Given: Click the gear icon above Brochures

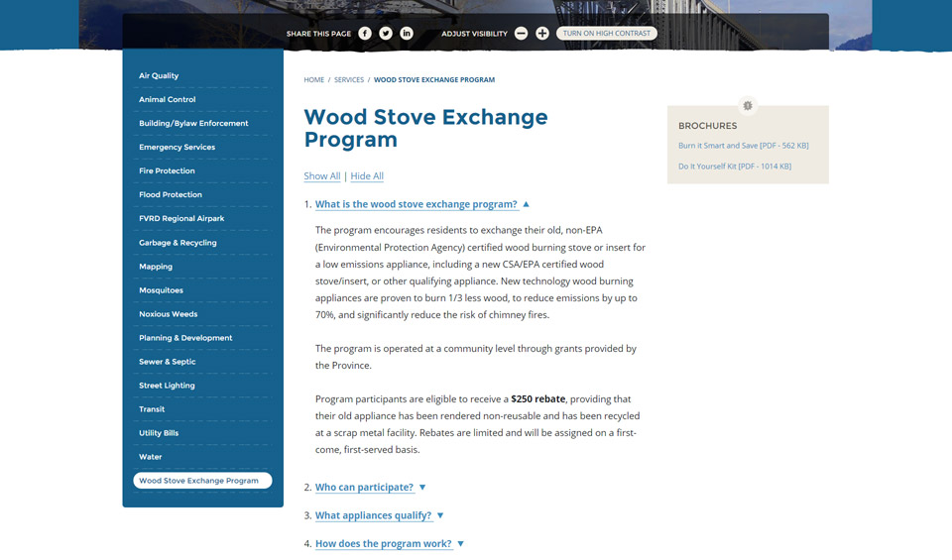Looking at the screenshot, I should [748, 105].
